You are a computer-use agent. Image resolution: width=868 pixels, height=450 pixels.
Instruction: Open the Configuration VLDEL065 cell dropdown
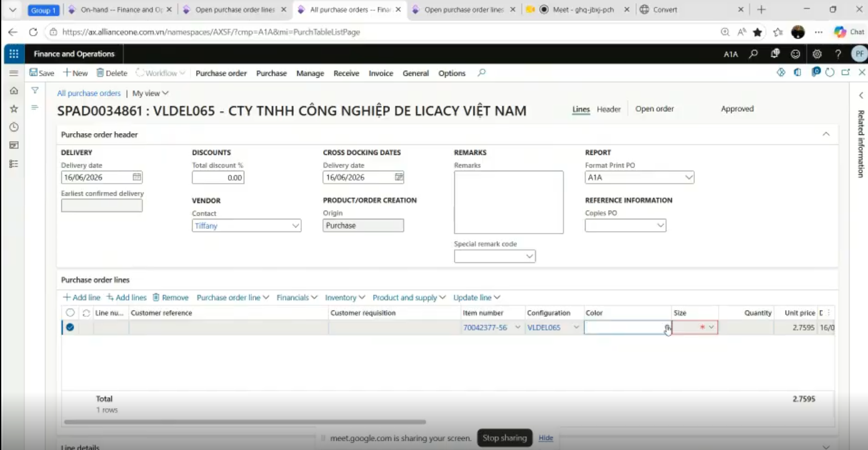(x=576, y=327)
